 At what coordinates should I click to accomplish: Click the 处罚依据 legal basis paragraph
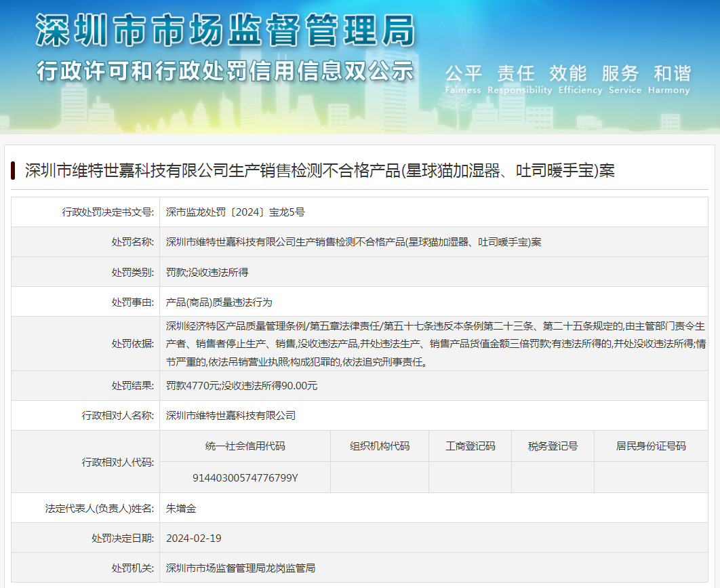pyautogui.click(x=436, y=344)
